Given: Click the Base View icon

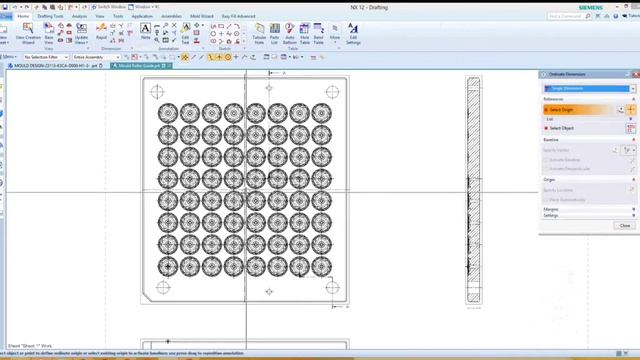Looking at the screenshot, I should click(x=49, y=33).
